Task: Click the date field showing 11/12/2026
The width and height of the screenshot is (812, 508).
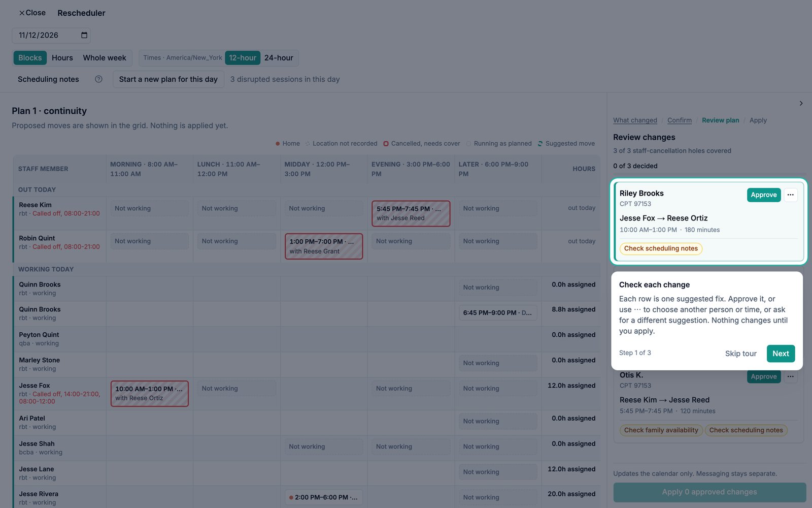Action: pos(51,35)
